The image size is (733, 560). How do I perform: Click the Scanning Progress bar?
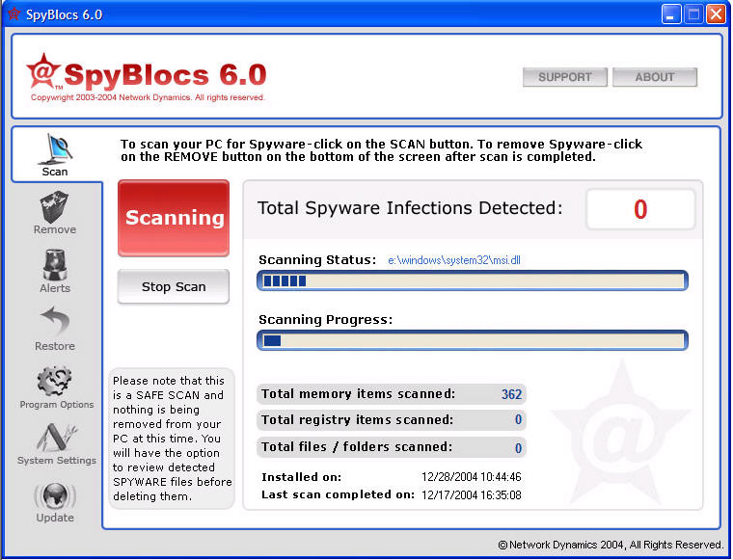click(473, 340)
